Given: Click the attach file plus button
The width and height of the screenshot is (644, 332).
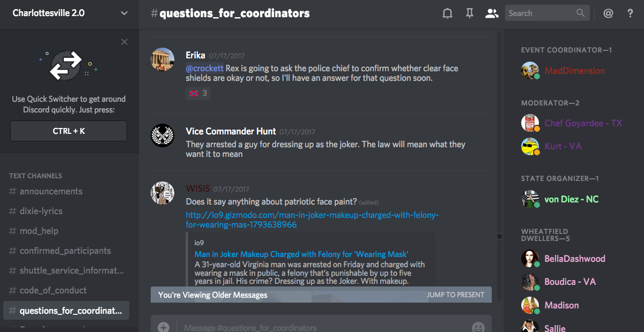Looking at the screenshot, I should pyautogui.click(x=164, y=327).
